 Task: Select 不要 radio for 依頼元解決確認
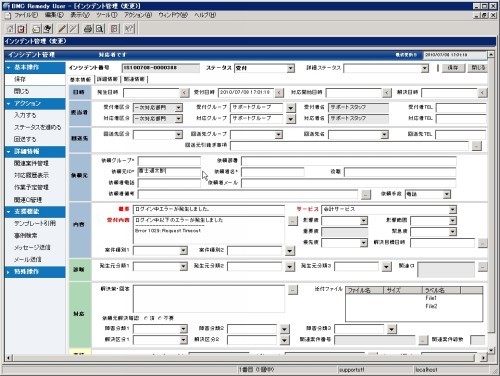(160, 318)
